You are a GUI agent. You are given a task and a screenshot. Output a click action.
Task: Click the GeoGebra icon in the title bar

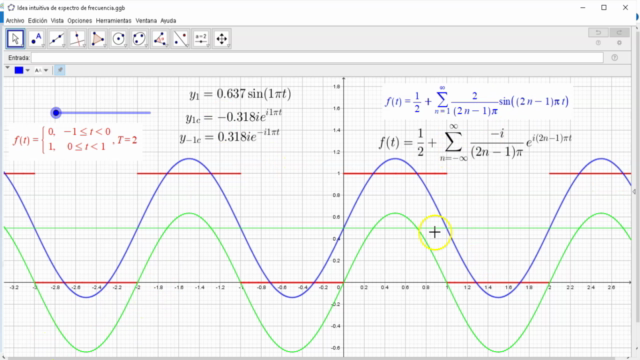[11, 8]
